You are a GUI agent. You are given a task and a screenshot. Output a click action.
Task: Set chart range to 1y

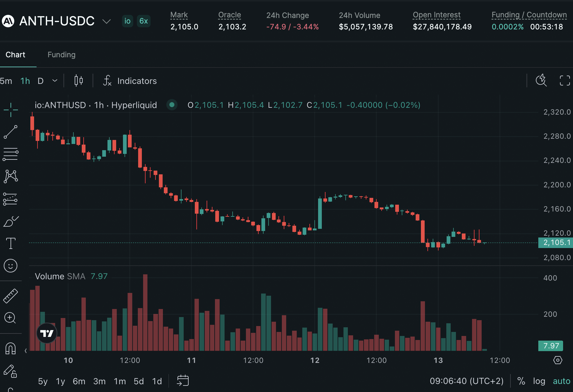[x=60, y=381]
